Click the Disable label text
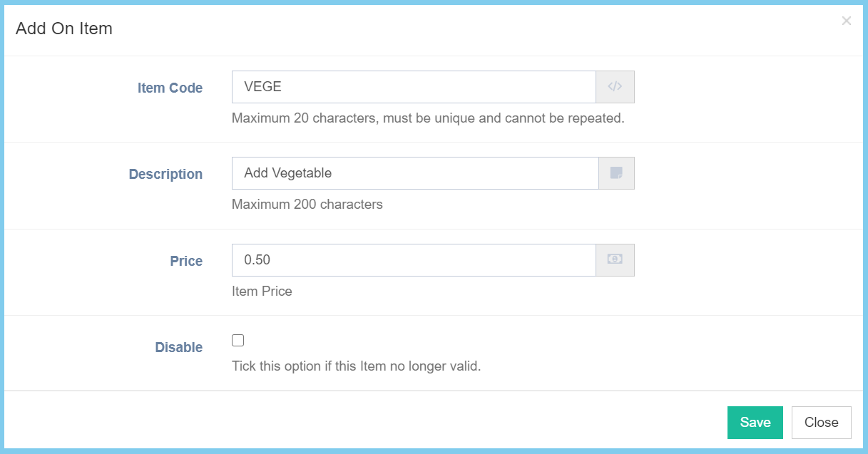Screen dimensions: 868x454 pos(179,348)
